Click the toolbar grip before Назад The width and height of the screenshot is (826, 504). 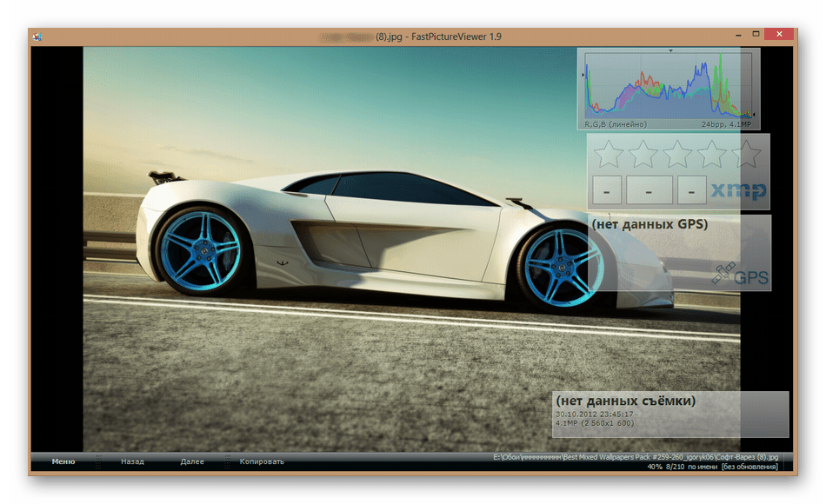tap(98, 461)
